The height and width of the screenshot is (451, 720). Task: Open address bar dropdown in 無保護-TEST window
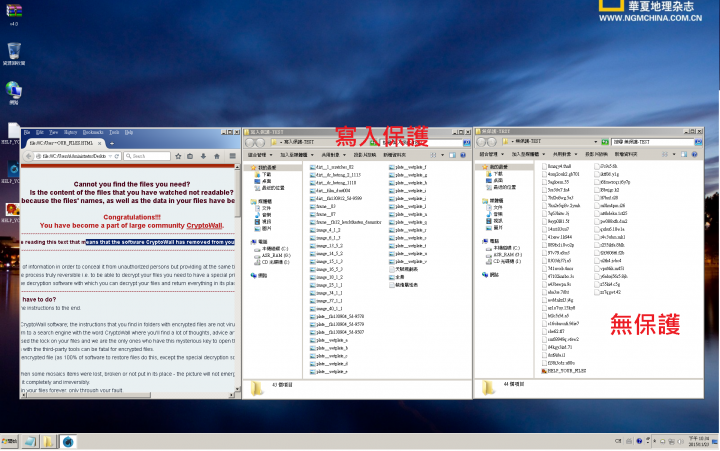pos(596,142)
